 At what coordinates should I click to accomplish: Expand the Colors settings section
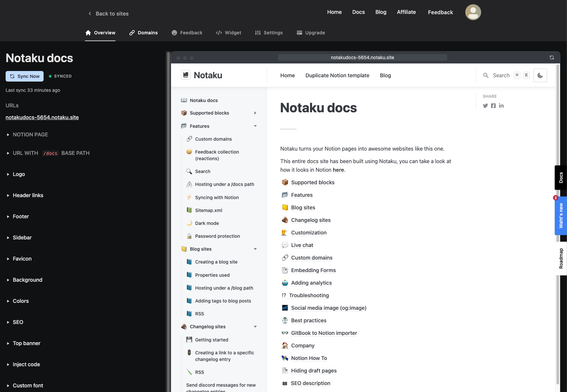pyautogui.click(x=18, y=301)
